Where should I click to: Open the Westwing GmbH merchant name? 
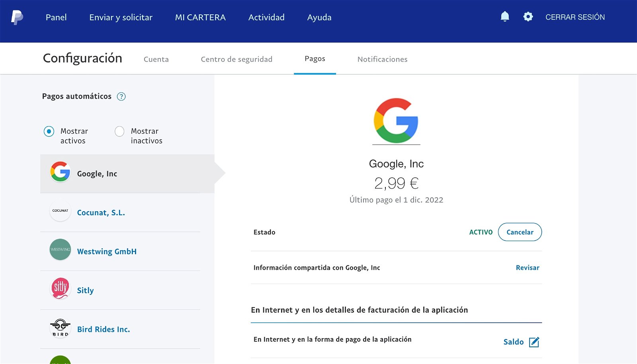107,252
